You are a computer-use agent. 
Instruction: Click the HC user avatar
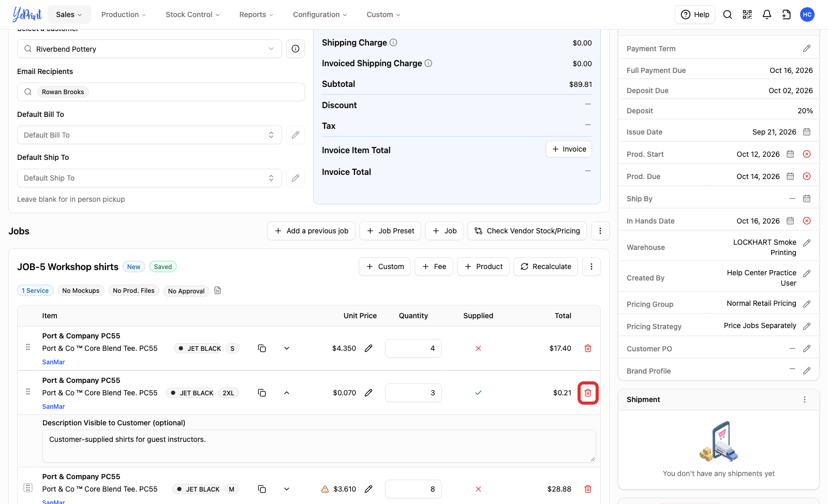[x=807, y=14]
